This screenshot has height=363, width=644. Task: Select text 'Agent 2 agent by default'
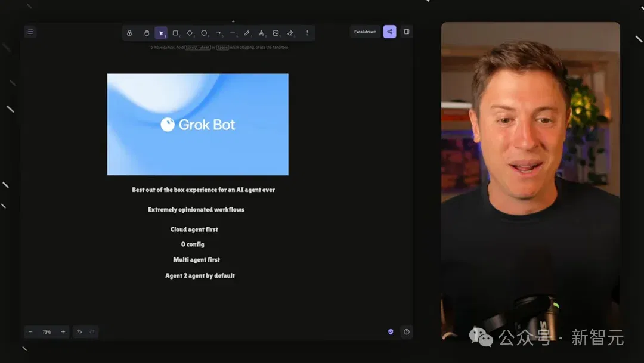(200, 275)
